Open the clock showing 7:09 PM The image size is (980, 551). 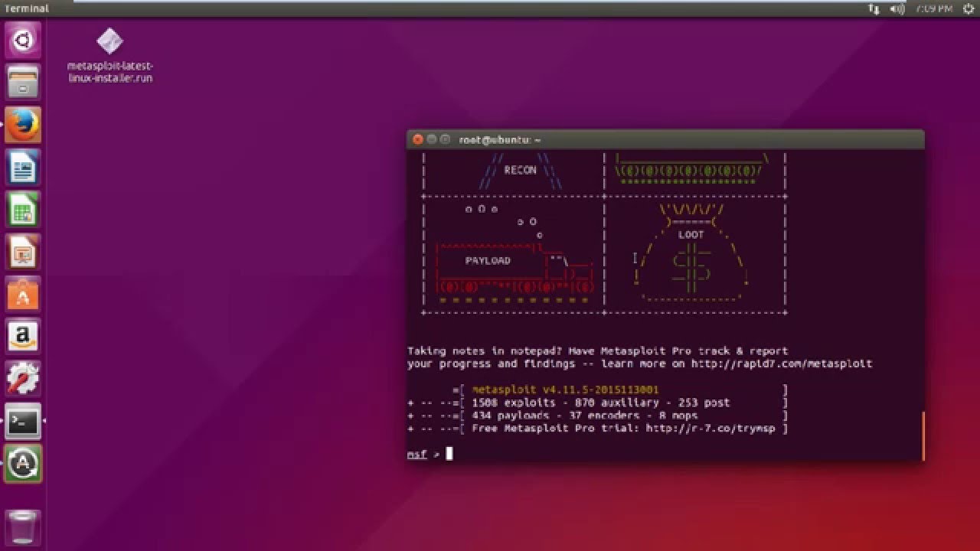pyautogui.click(x=934, y=8)
